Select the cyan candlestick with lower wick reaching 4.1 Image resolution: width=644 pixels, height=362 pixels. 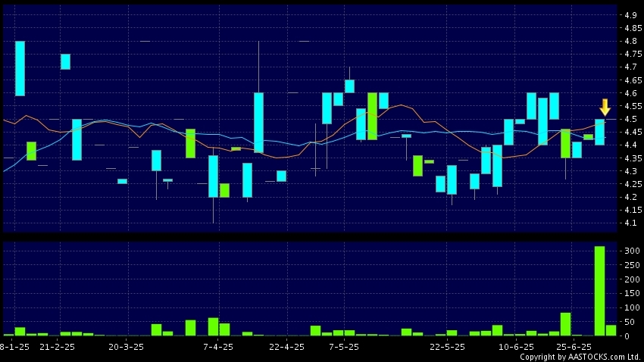click(x=213, y=176)
